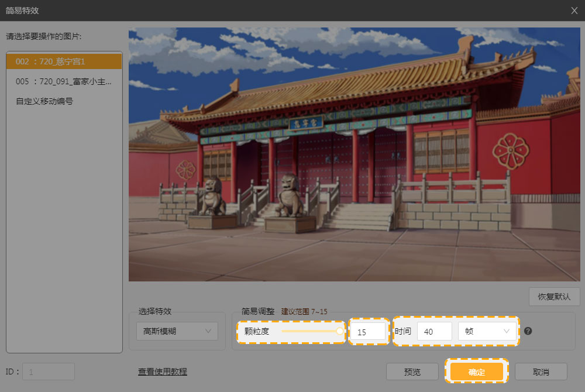Open the 高斯模糊 effect dropdown
Image resolution: width=585 pixels, height=392 pixels.
click(x=177, y=331)
